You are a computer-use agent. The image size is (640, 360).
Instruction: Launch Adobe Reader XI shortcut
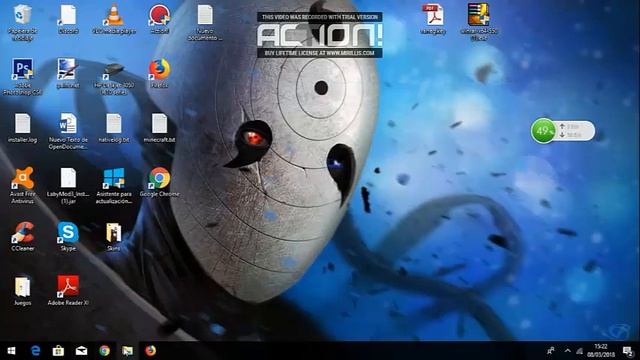click(x=68, y=287)
